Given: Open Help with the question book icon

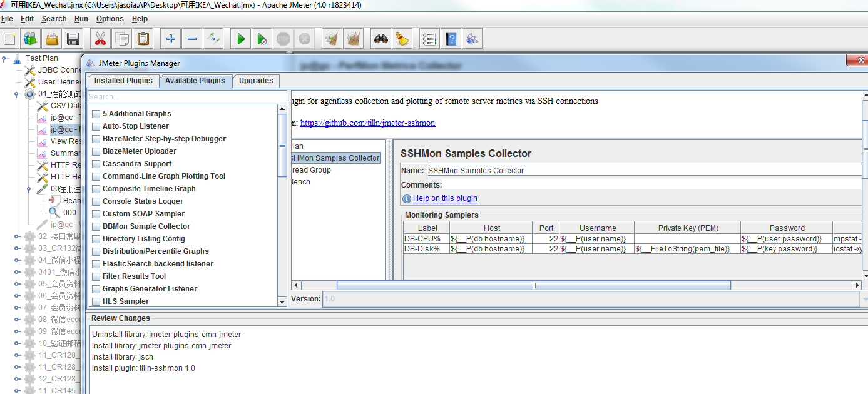Looking at the screenshot, I should click(x=451, y=39).
